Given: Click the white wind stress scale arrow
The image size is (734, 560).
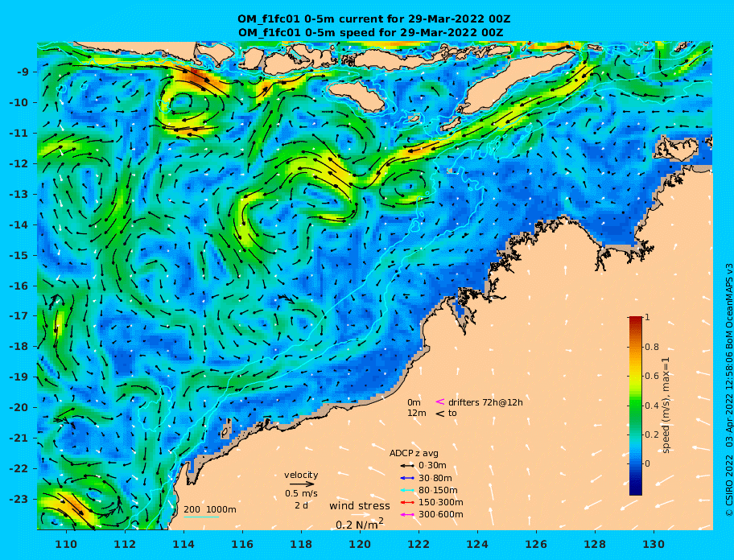Looking at the screenshot, I should tap(360, 515).
